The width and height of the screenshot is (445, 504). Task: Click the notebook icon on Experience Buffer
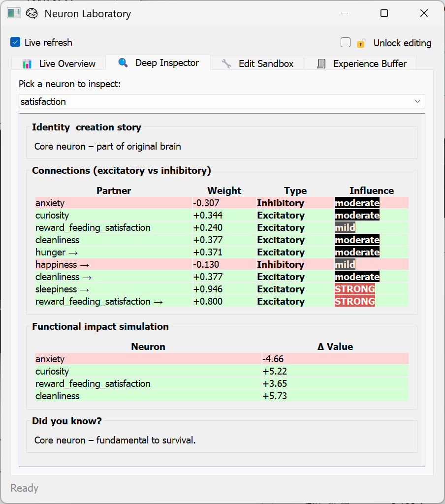point(321,63)
